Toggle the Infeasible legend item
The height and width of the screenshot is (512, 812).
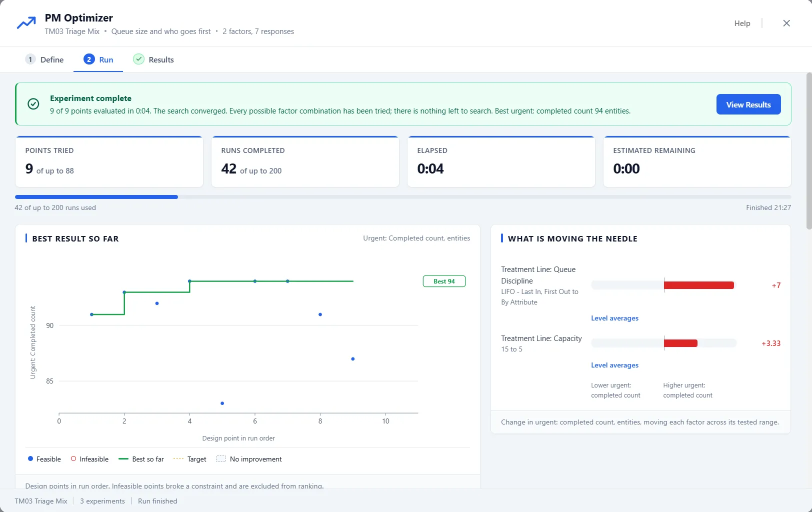point(89,459)
